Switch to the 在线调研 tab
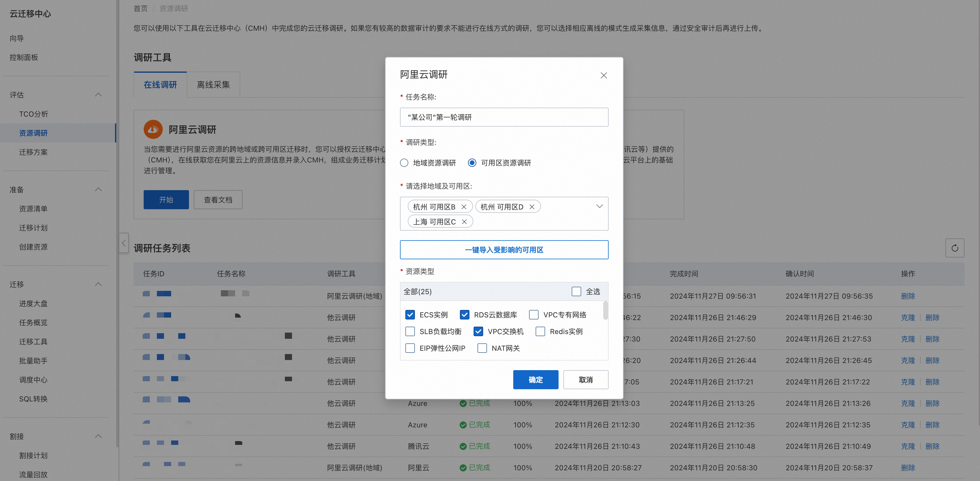Screen dimensions: 980x481 coord(160,84)
